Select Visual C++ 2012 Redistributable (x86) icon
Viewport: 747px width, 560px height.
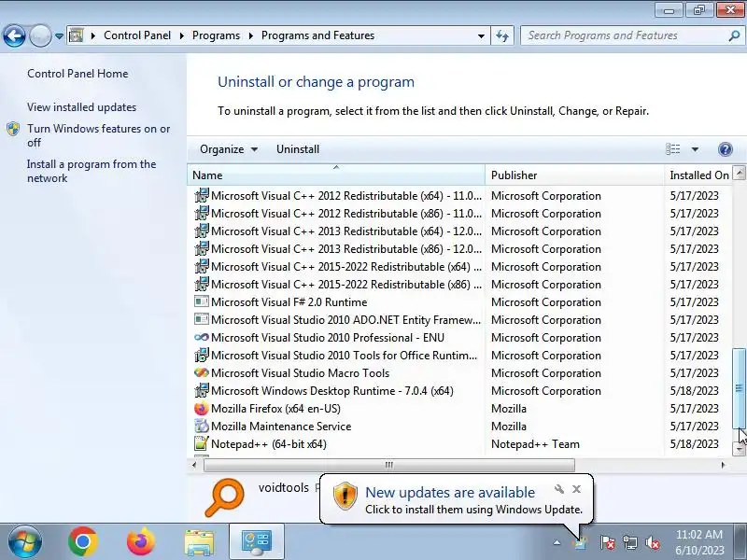point(202,213)
